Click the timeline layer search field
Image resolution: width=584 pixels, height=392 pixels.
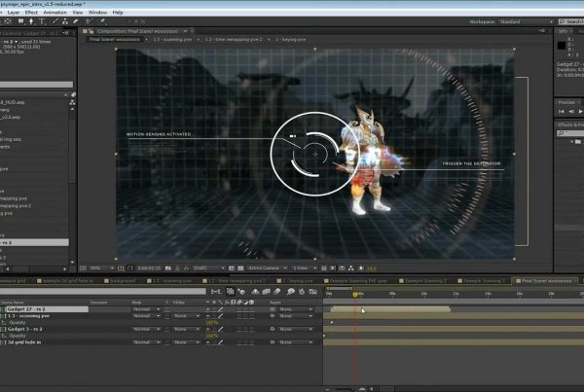click(103, 292)
